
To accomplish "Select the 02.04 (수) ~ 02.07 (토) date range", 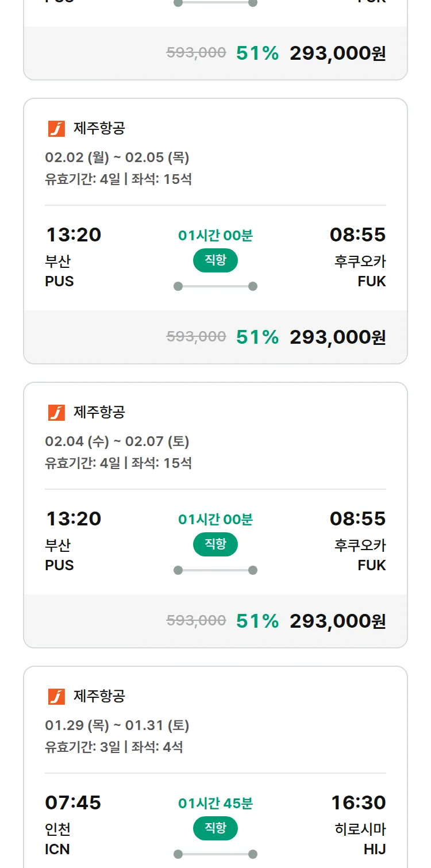I will (x=117, y=441).
